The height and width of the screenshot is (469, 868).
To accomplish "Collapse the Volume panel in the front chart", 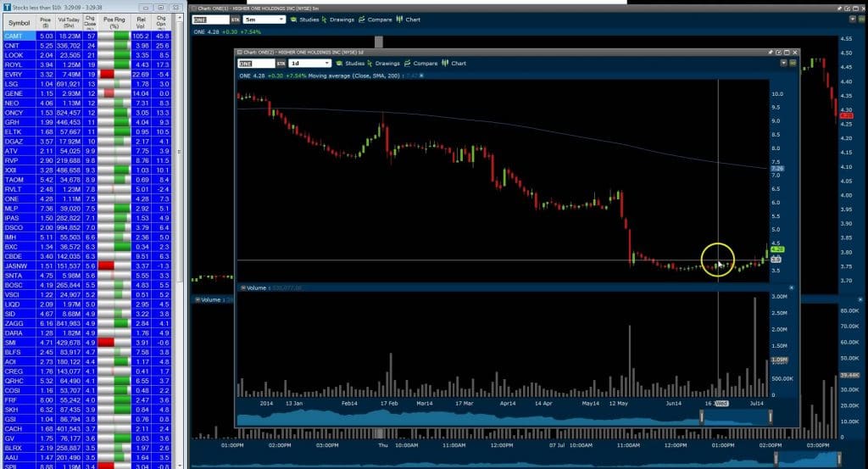I will tap(242, 288).
